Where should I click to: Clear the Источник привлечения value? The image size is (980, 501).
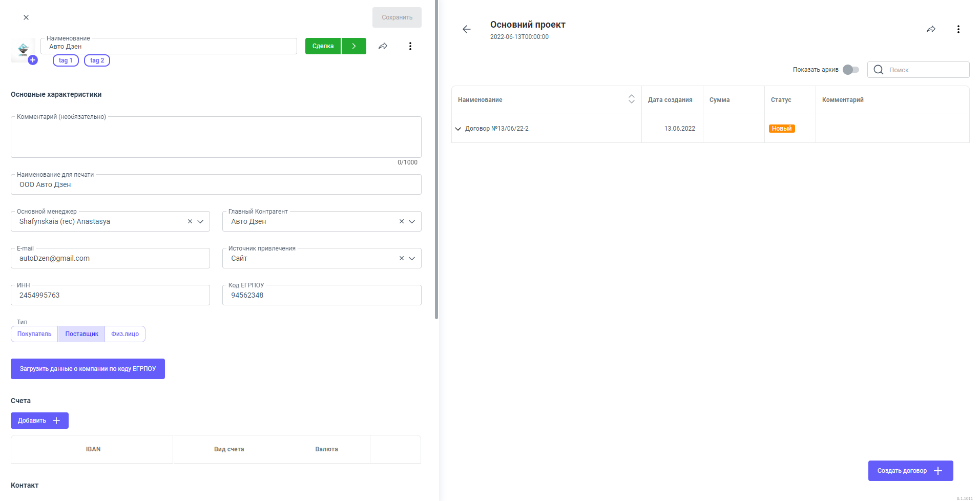click(x=402, y=258)
